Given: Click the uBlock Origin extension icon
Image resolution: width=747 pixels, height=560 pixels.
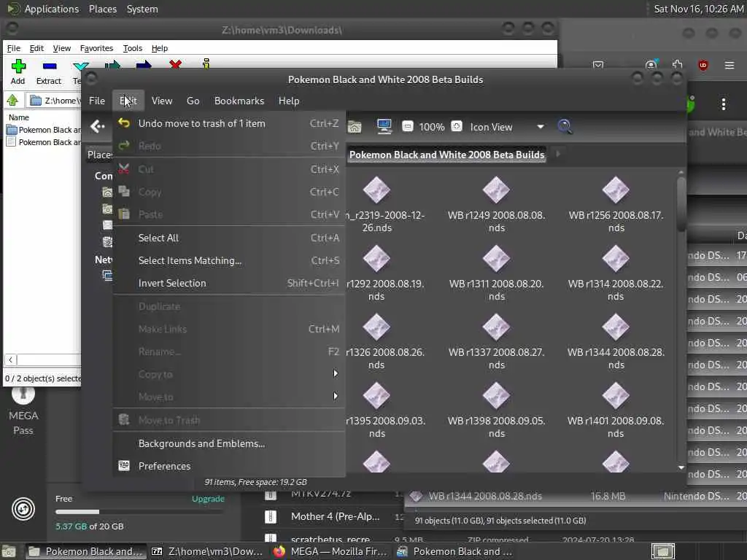Looking at the screenshot, I should tap(703, 65).
